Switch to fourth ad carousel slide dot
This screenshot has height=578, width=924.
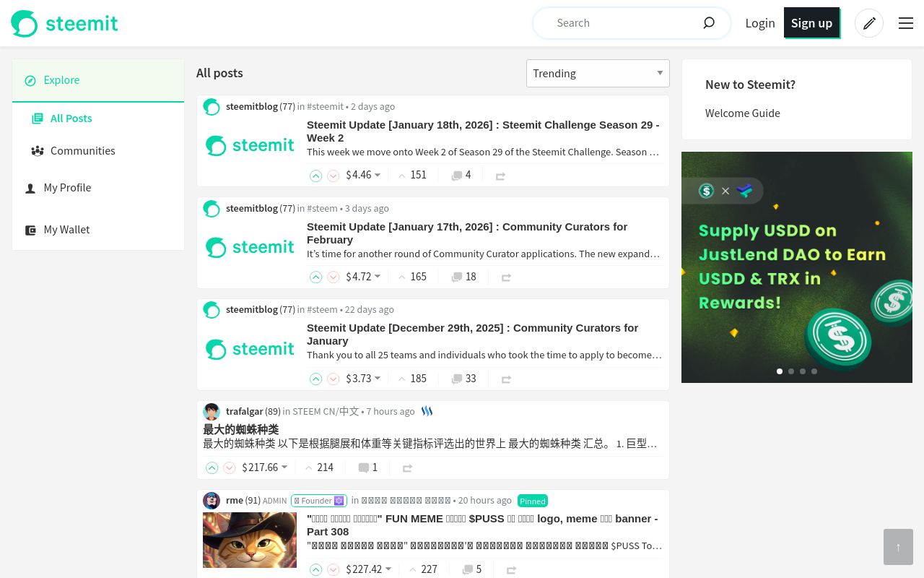(814, 371)
